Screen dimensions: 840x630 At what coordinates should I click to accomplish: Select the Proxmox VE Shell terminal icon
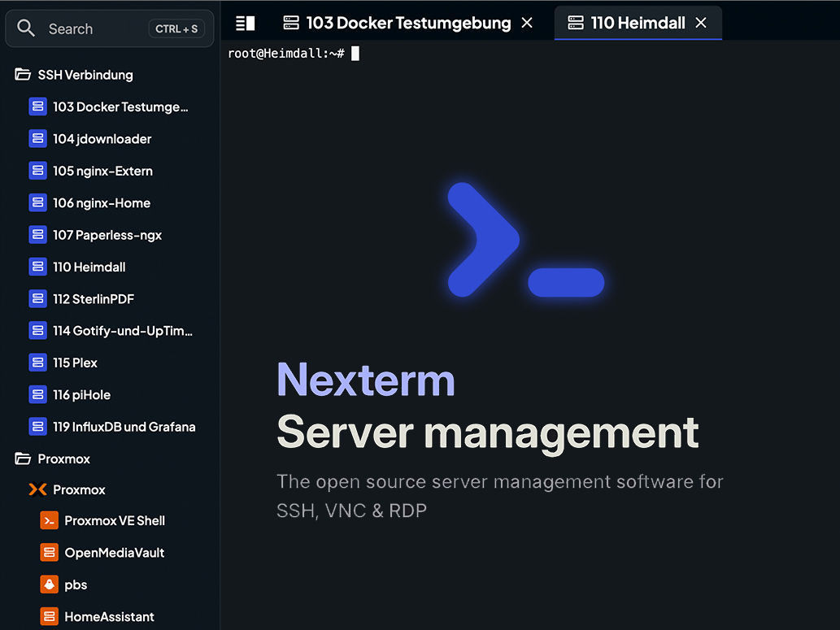pos(49,520)
